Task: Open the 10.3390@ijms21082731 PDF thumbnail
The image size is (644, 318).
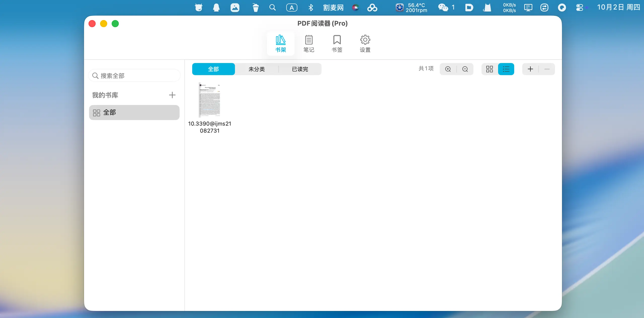Action: [210, 100]
